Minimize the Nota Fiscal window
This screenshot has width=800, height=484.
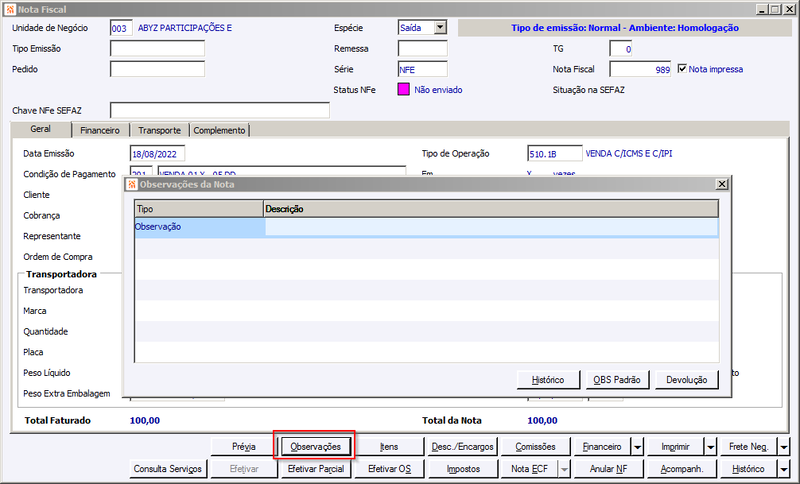[762, 9]
